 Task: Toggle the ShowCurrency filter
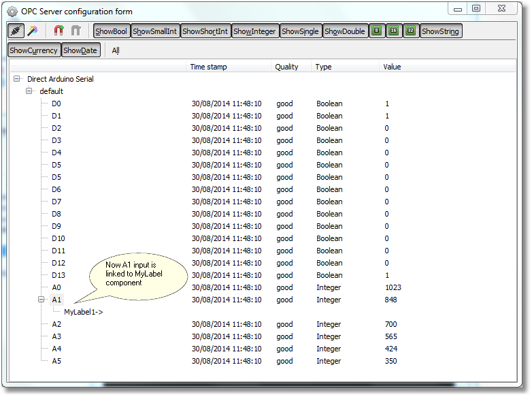tap(33, 50)
